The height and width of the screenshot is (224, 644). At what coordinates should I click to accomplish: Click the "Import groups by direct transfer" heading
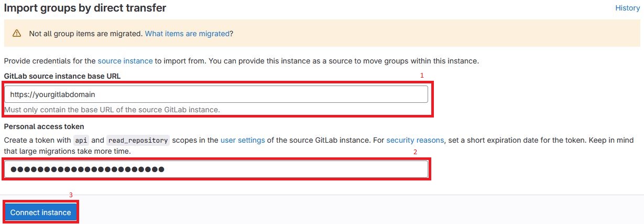[x=85, y=8]
